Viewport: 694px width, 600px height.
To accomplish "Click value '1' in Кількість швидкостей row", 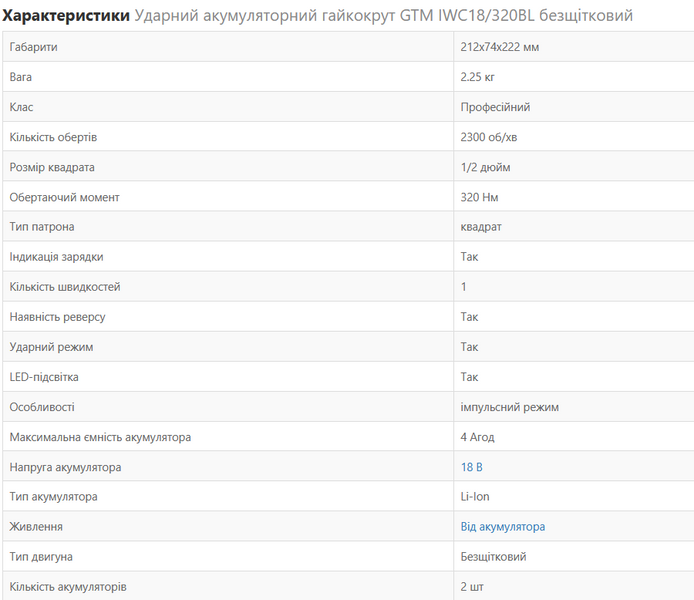I will pos(463,287).
